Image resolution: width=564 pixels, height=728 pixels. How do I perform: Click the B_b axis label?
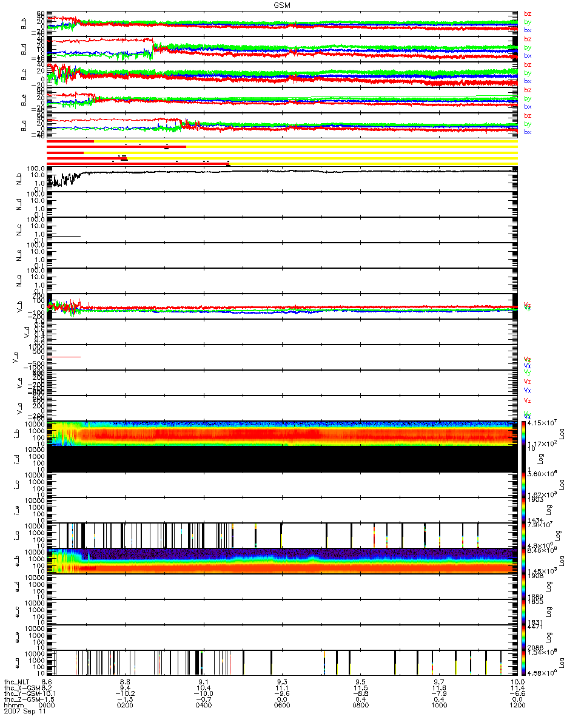click(24, 24)
